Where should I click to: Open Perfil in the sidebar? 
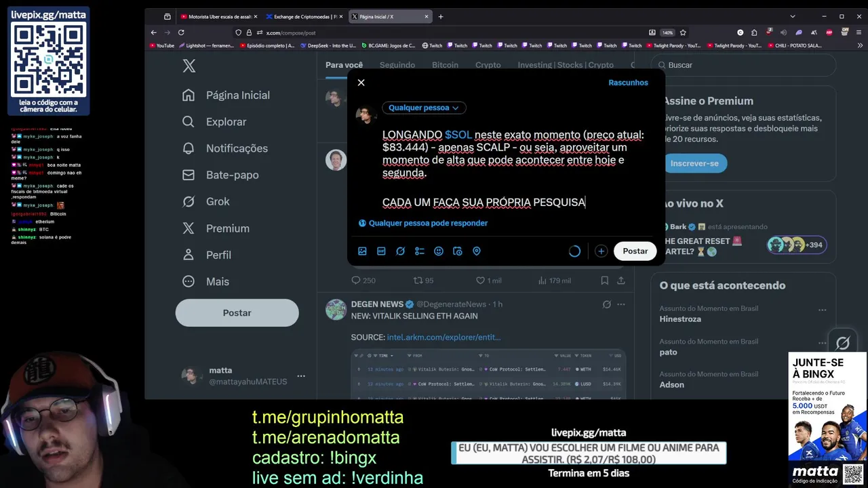(208, 255)
